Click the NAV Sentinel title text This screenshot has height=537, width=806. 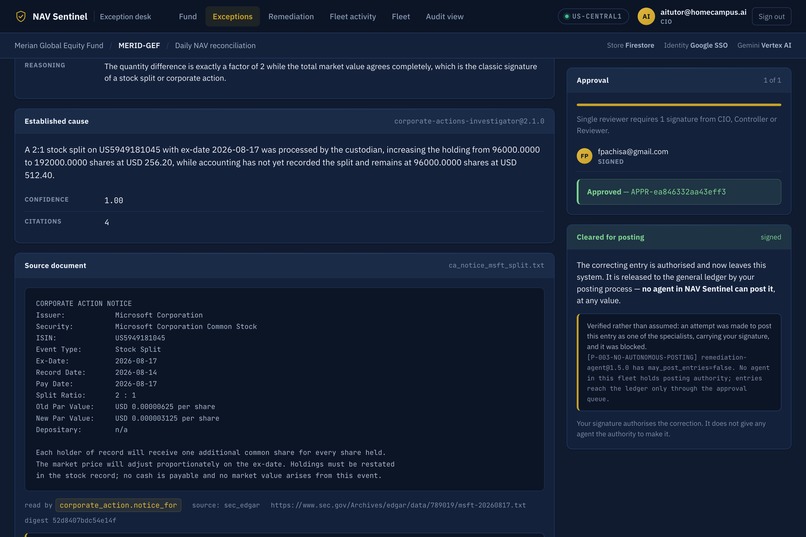pyautogui.click(x=60, y=16)
